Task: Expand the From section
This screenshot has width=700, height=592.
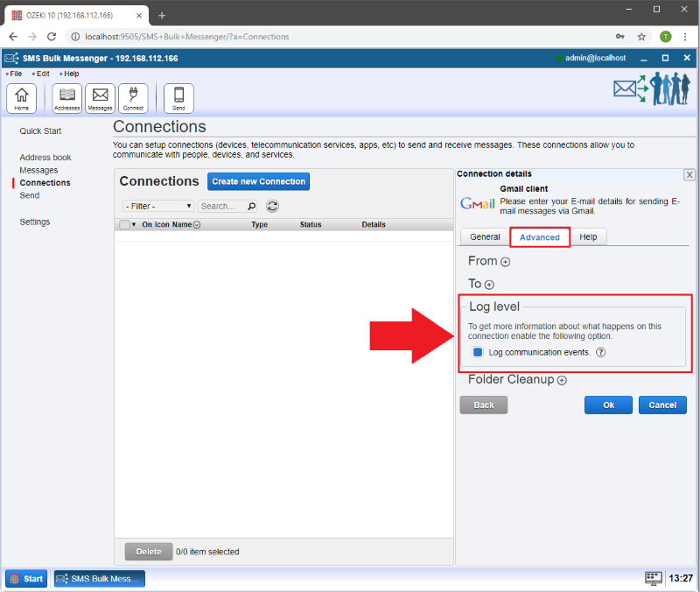Action: tap(505, 261)
